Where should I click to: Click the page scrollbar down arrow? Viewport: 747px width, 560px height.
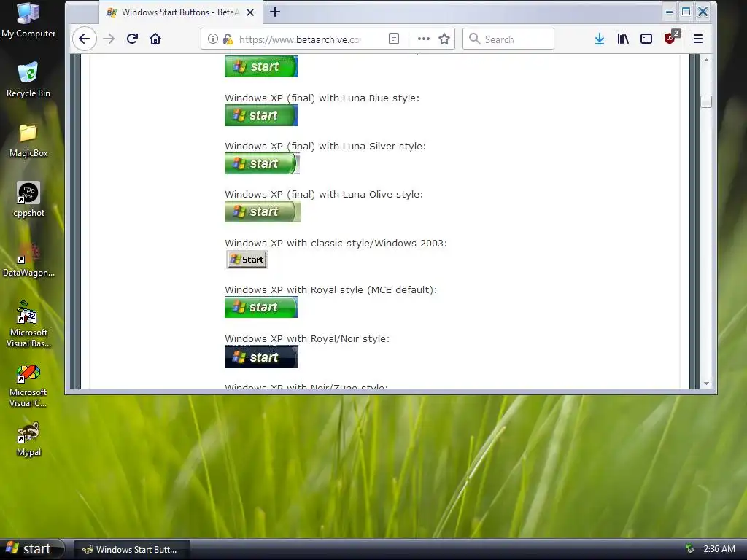pyautogui.click(x=706, y=384)
